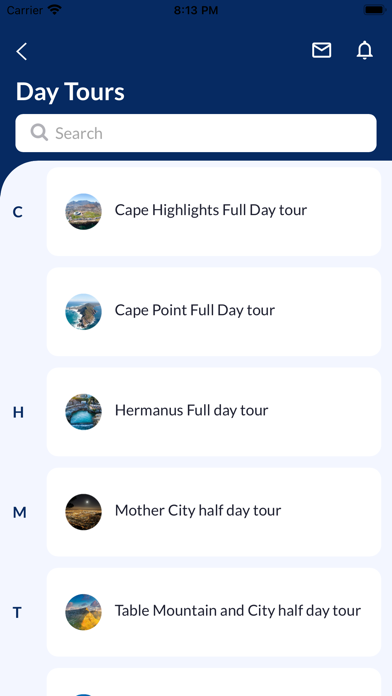392x696 pixels.
Task: Open Cape Point Full Day tour
Action: click(x=214, y=312)
